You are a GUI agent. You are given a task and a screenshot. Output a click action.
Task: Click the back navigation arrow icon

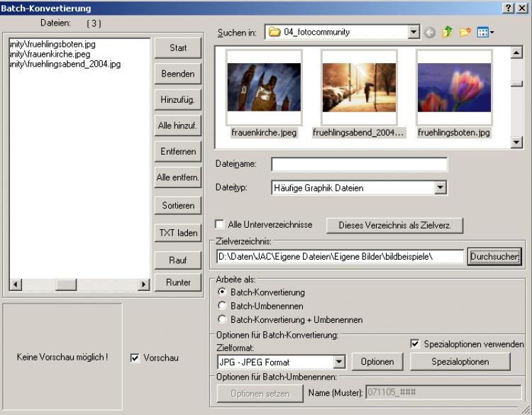tap(430, 32)
